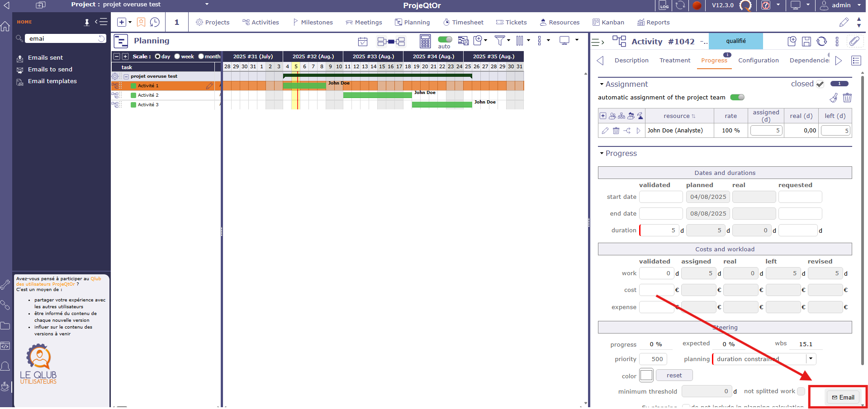Screen dimensions: 868x409
Task: Open the project selector dropdown at top
Action: (x=207, y=4)
